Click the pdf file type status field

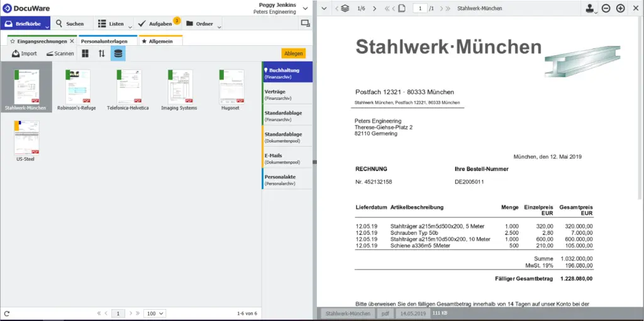(385, 313)
